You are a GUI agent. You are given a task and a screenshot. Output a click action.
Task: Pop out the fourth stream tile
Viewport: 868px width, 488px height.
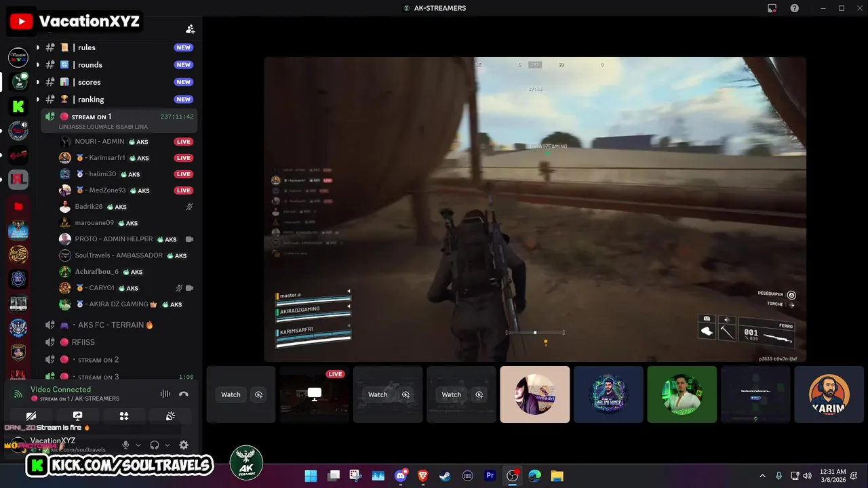coord(479,394)
